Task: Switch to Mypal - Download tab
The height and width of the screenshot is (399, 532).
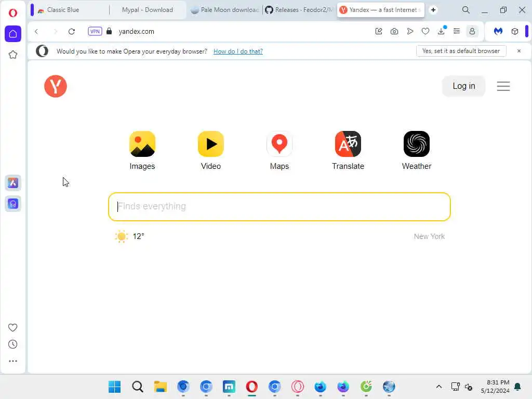Action: (x=147, y=10)
